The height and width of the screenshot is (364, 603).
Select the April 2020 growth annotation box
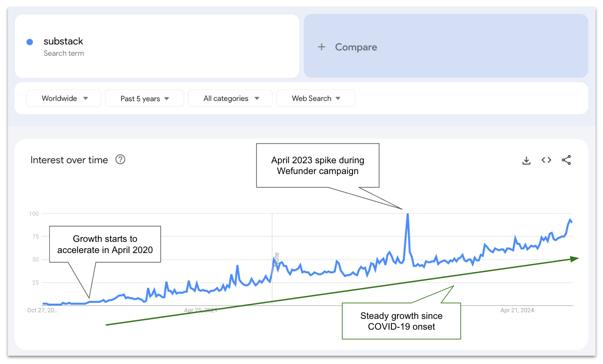[105, 244]
